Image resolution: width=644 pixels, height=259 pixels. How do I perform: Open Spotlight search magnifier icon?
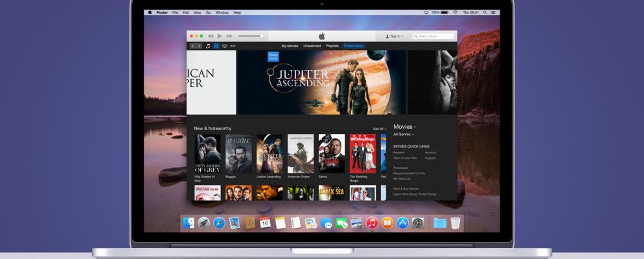click(x=485, y=13)
